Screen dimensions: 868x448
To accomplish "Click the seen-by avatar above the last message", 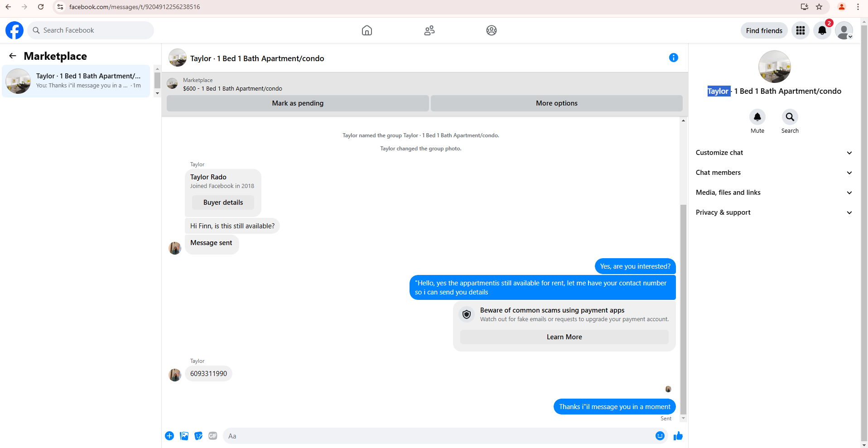I will click(668, 389).
